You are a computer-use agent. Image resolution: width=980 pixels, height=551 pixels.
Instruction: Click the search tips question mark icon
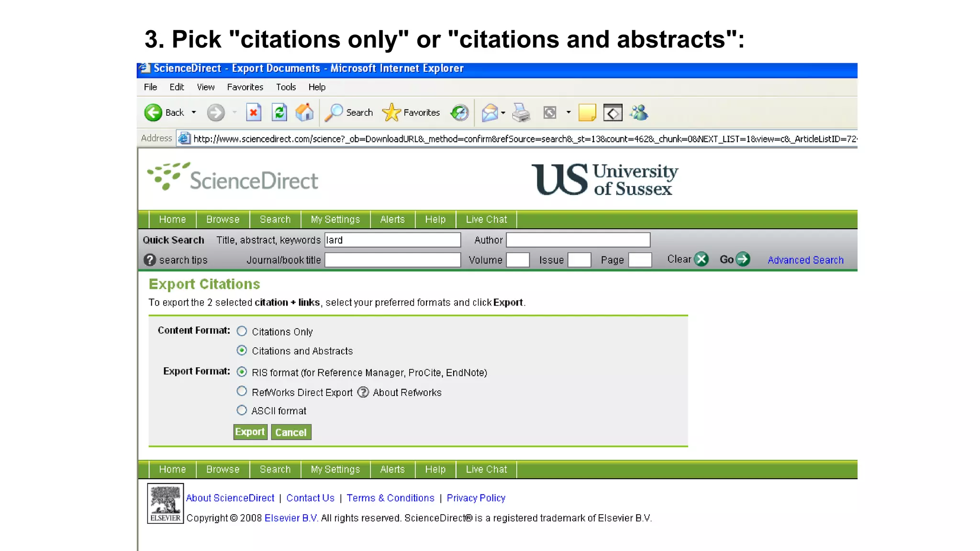(150, 260)
